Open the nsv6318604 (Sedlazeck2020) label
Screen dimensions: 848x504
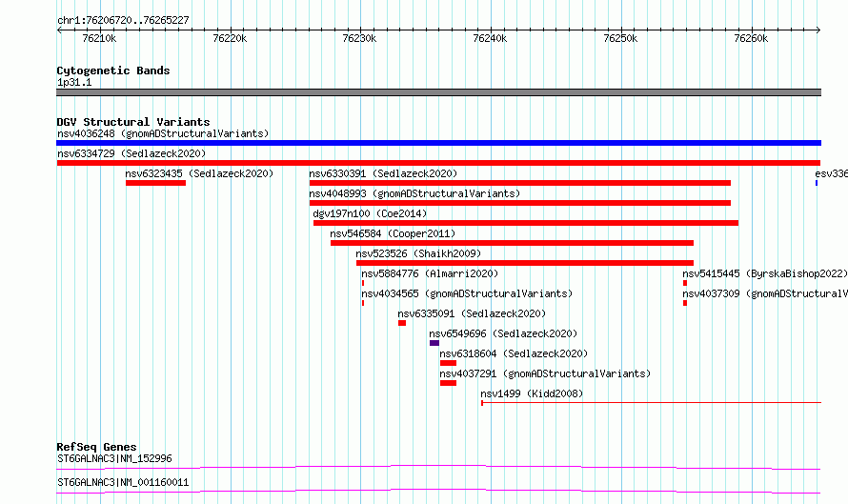[x=514, y=353]
